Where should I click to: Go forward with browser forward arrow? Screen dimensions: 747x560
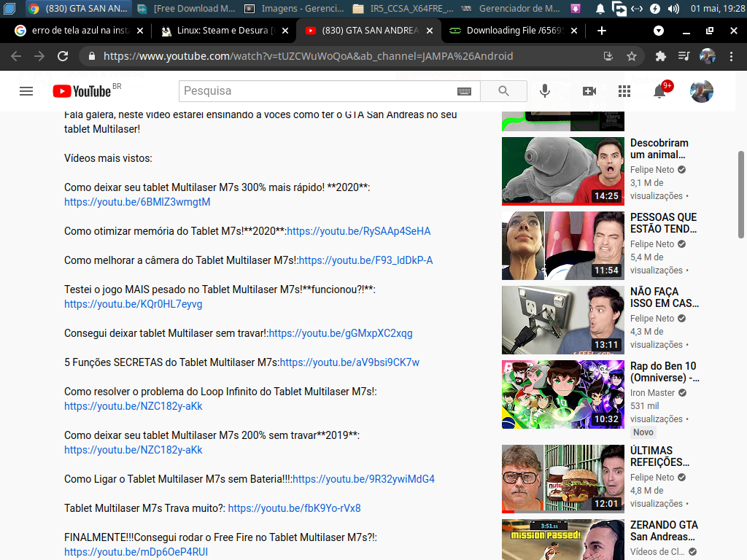pyautogui.click(x=39, y=56)
